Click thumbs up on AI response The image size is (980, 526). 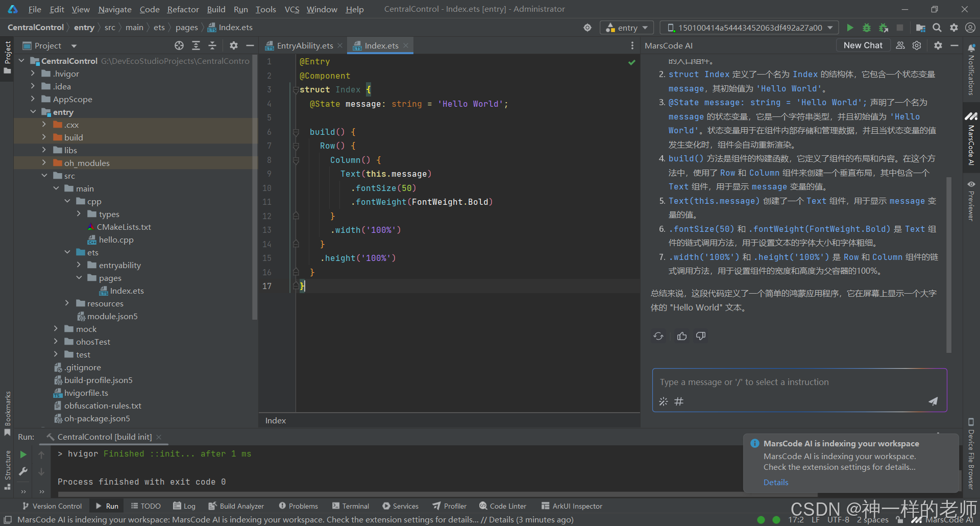tap(682, 336)
